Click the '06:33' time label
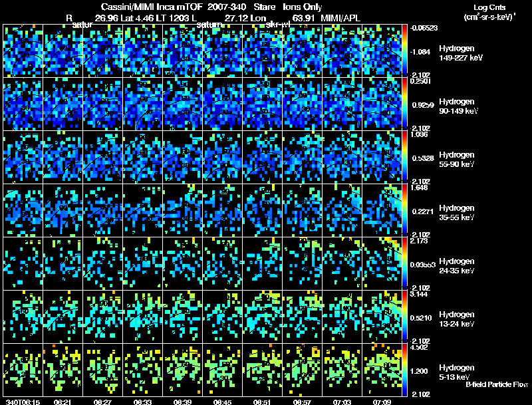 tap(142, 402)
